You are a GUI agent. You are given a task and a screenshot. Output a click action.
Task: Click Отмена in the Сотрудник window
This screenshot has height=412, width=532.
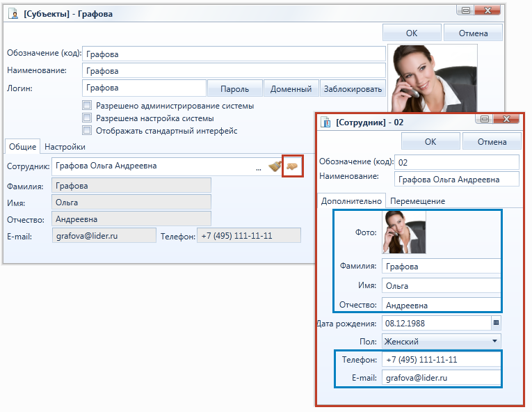coord(492,141)
